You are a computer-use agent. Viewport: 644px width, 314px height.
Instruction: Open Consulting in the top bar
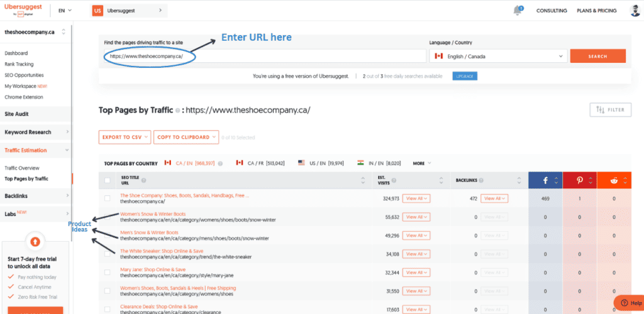(552, 11)
